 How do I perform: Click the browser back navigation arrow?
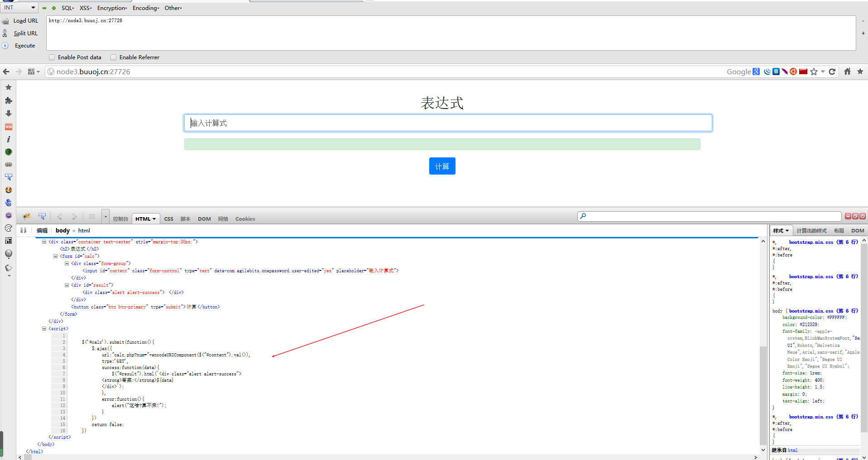(6, 71)
